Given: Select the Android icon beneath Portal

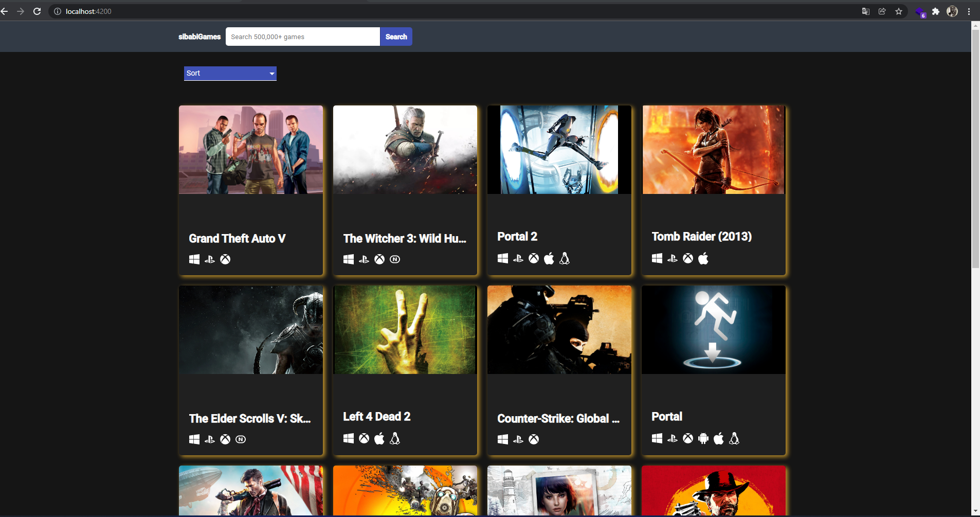Looking at the screenshot, I should coord(703,438).
